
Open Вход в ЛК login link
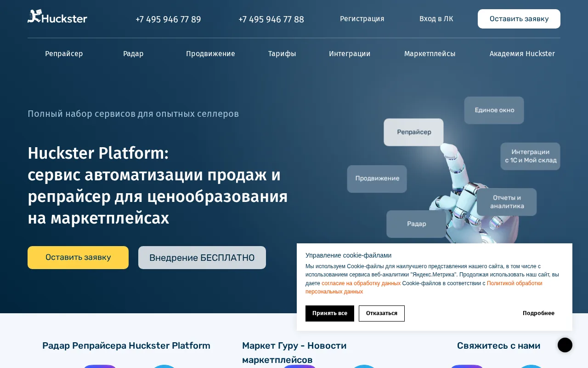(436, 19)
